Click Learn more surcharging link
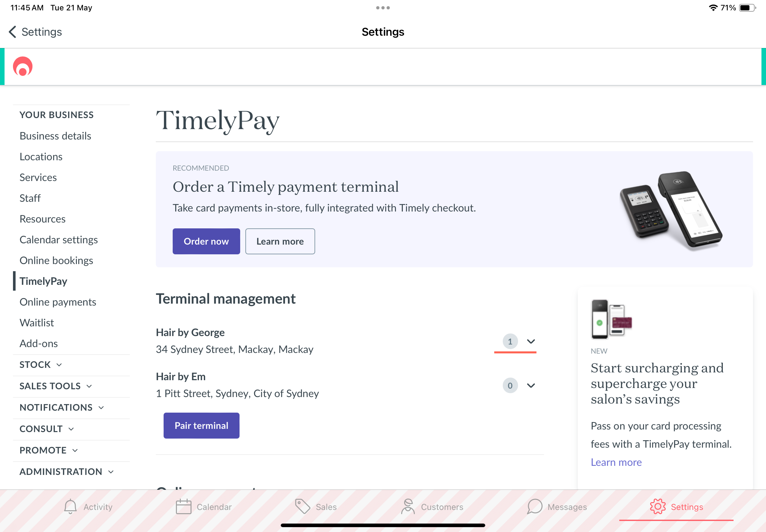Viewport: 766px width, 532px height. coord(616,462)
